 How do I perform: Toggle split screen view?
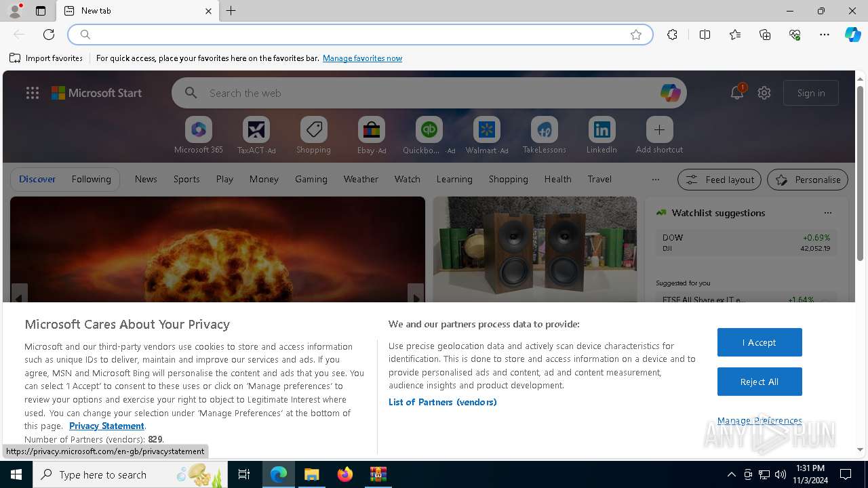[705, 35]
